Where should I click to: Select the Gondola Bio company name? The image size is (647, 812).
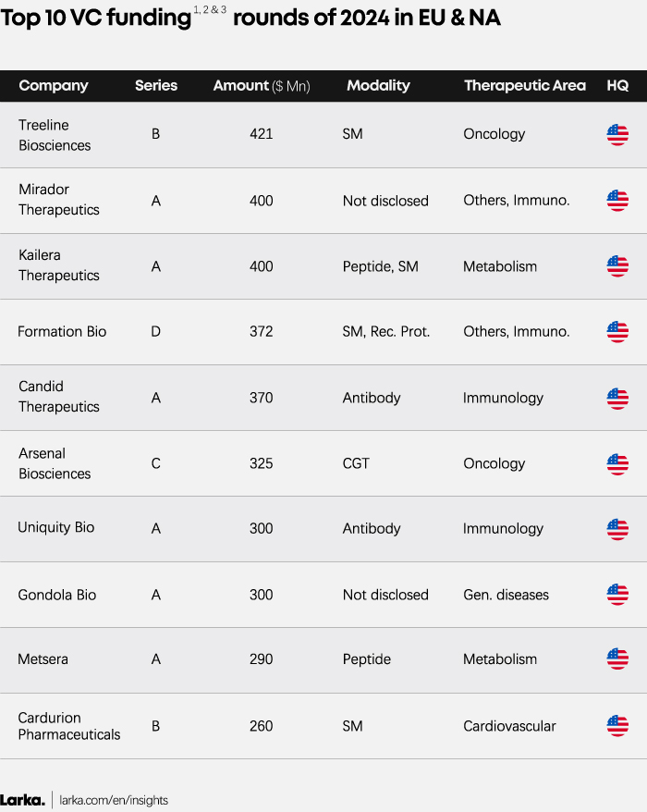click(x=57, y=595)
